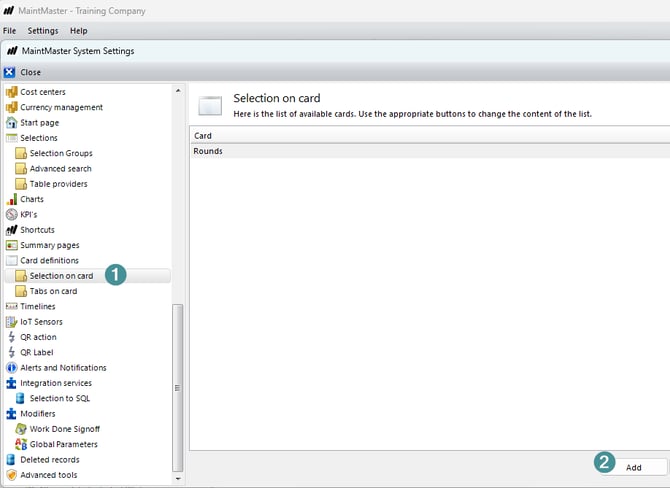Click the Selection Groups folder icon
The width and height of the screenshot is (670, 488).
coord(21,153)
